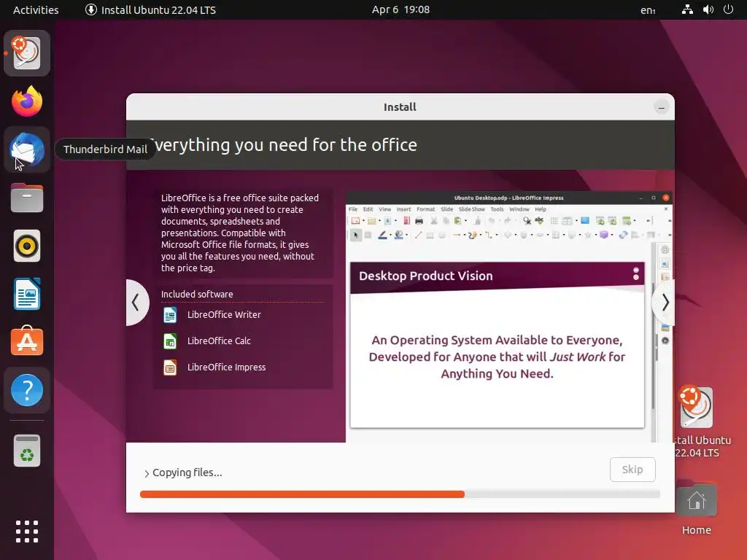The width and height of the screenshot is (747, 560).
Task: Minimize the Install window
Action: pyautogui.click(x=661, y=108)
